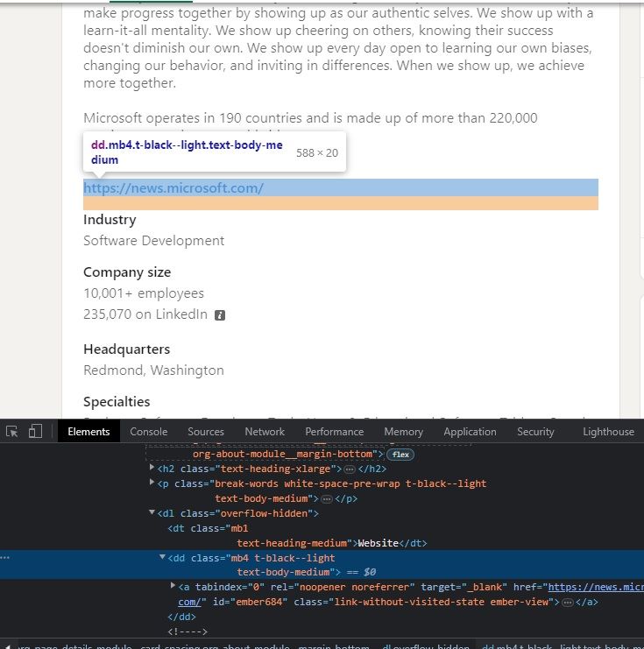
Task: Click the Headquarters heading
Action: coord(127,349)
